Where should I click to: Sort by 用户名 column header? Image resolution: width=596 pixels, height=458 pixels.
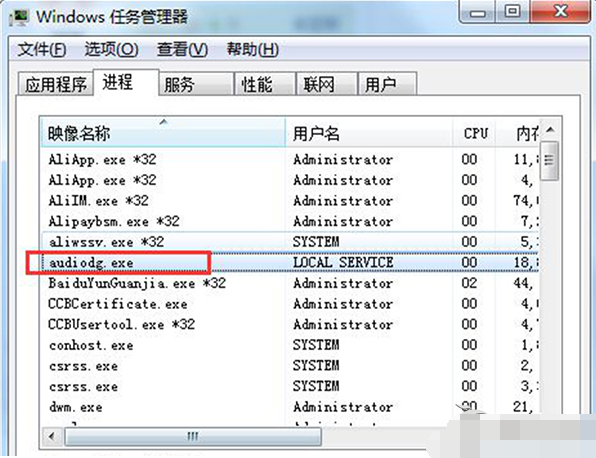[369, 133]
